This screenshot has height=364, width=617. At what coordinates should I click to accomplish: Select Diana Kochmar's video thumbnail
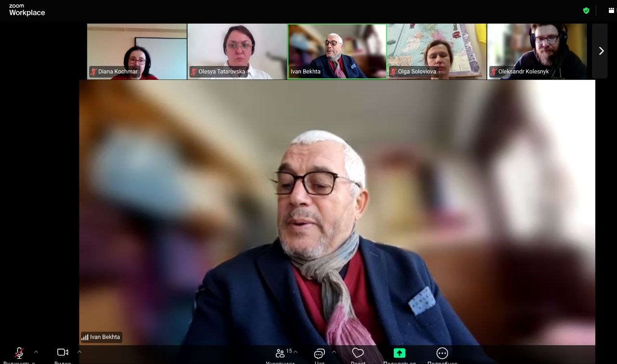(x=137, y=51)
